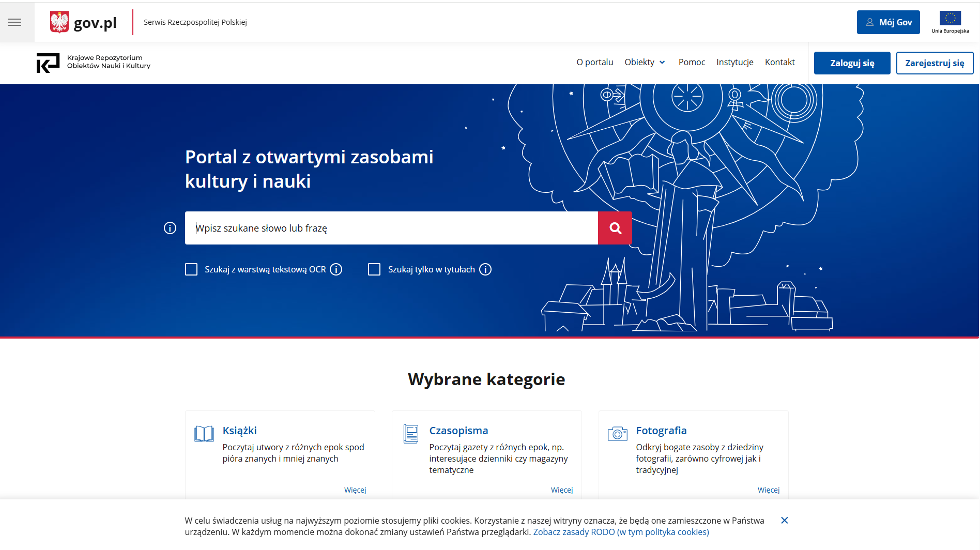
Task: Open the hamburger menu
Action: point(15,22)
